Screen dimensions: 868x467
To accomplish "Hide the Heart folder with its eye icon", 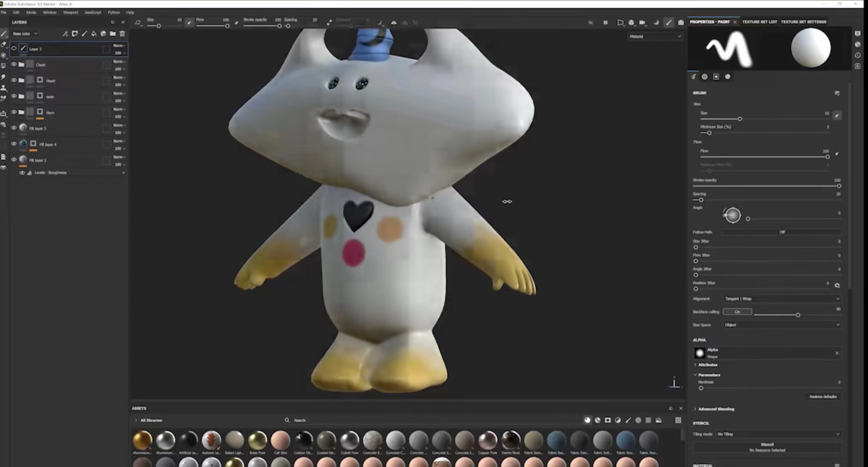I will click(x=14, y=81).
